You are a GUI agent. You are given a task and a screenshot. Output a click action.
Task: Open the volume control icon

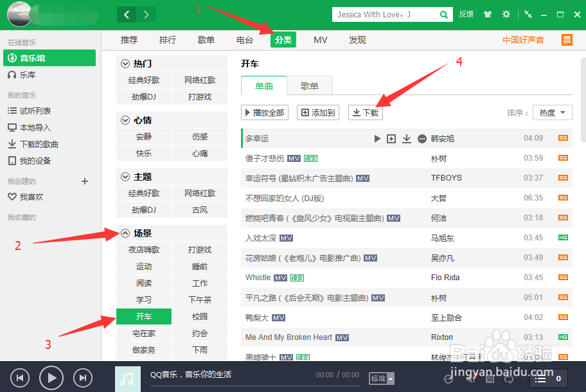click(x=470, y=379)
